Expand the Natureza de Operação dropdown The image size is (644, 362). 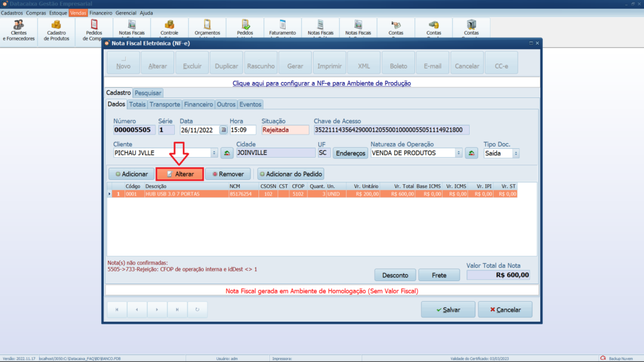point(458,153)
